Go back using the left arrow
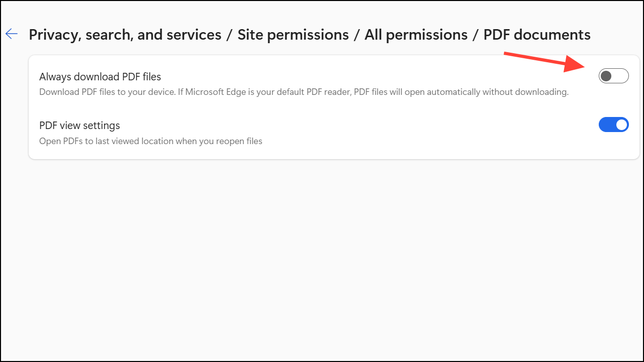The width and height of the screenshot is (644, 362). [11, 34]
